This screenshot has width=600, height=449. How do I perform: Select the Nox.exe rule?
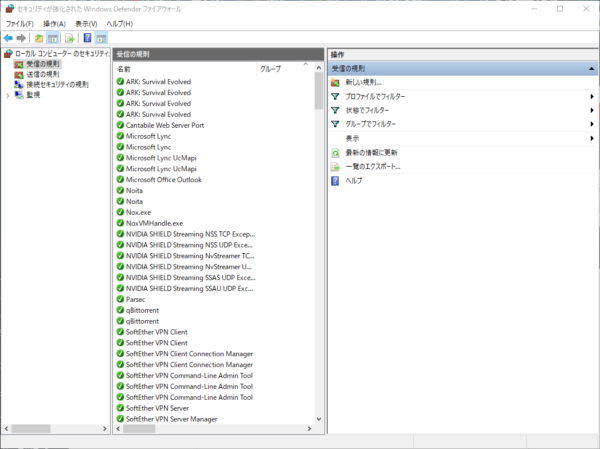click(x=138, y=212)
